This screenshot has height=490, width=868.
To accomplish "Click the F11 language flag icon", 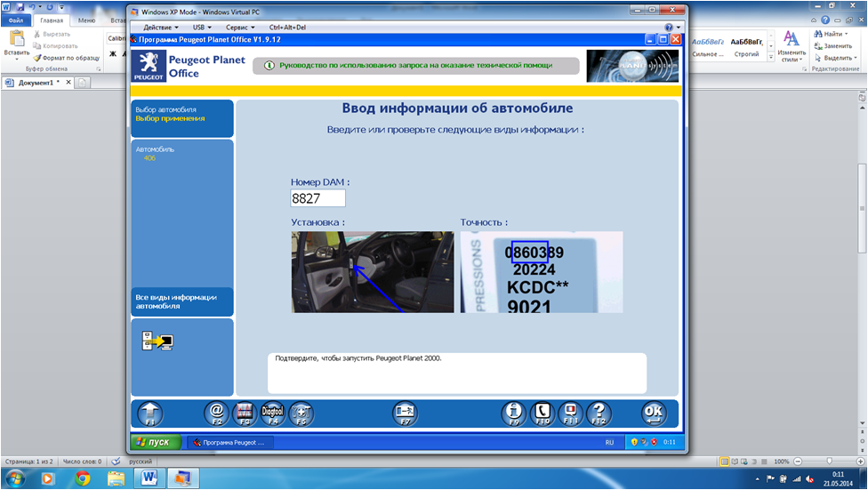I will [x=571, y=414].
